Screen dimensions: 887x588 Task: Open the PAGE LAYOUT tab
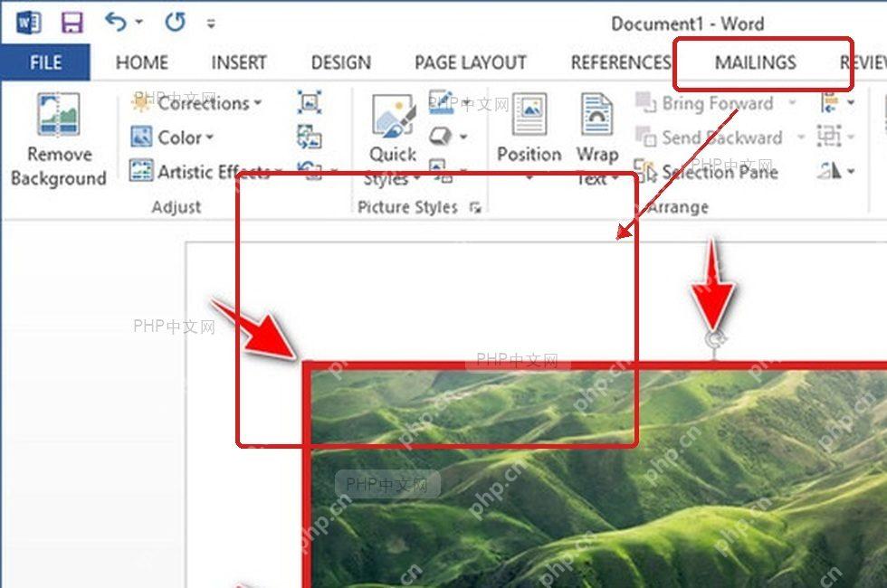pyautogui.click(x=471, y=62)
